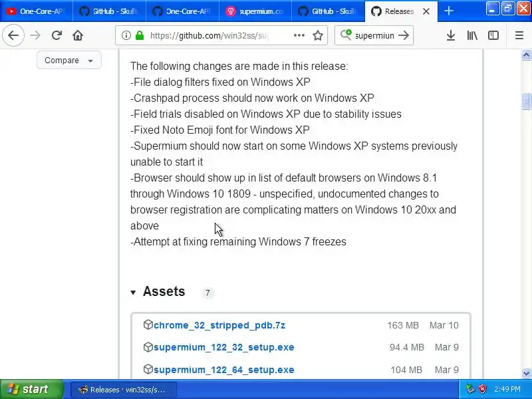Click the Assets heading text

(164, 291)
